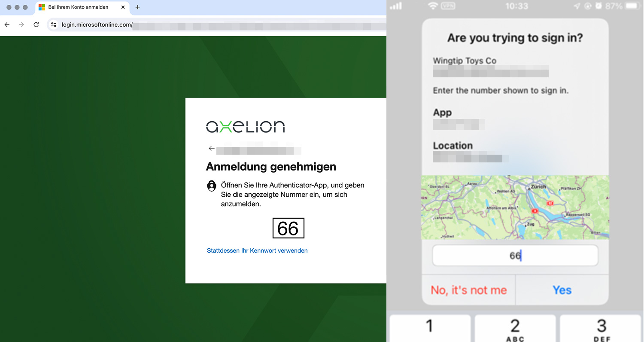Open a new browser tab
The height and width of the screenshot is (342, 644).
pos(137,7)
